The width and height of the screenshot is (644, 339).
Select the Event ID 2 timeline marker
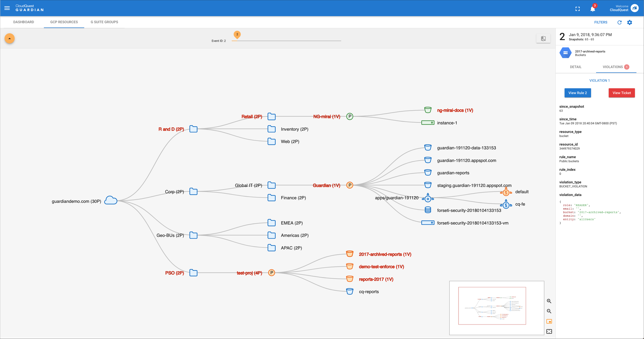(x=237, y=35)
